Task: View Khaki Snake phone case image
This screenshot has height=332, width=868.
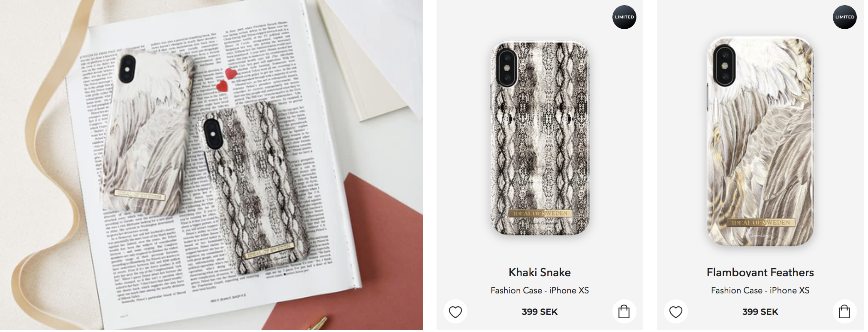Action: click(540, 138)
